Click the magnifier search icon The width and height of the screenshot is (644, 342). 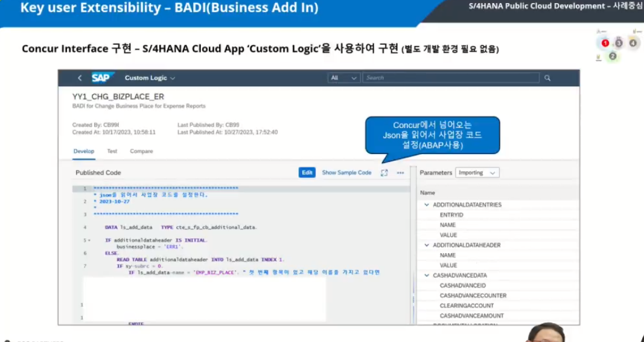tap(547, 78)
